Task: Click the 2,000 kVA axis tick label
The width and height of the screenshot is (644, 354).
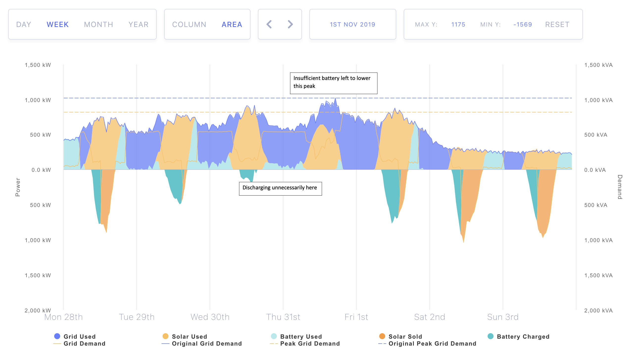Action: [598, 310]
